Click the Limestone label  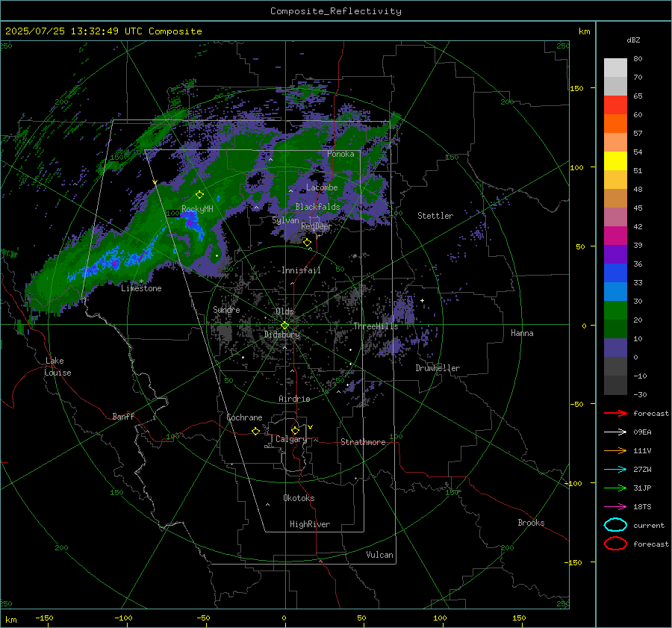141,288
